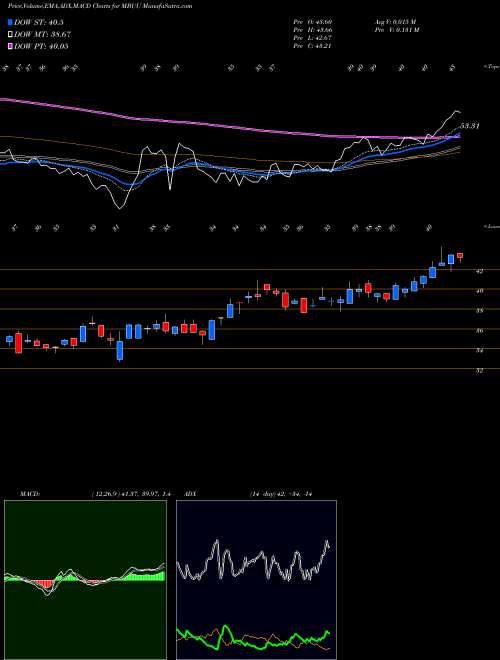500x660 pixels.
Task: Click the 'Pre O: 43.60' value
Action: (x=312, y=21)
